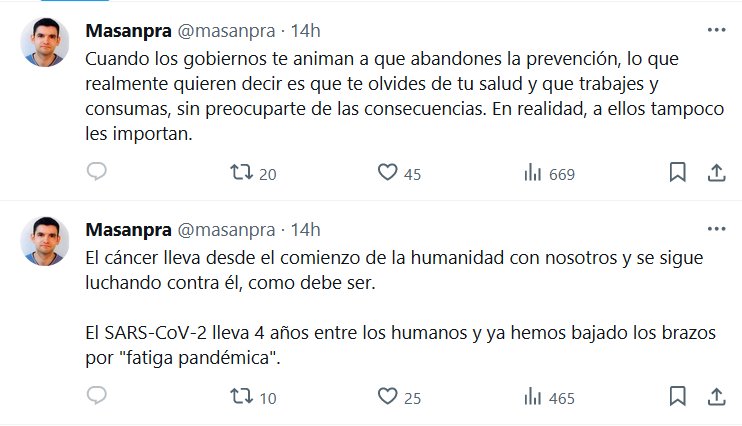Like the first tweet with 45 likes

pos(388,173)
